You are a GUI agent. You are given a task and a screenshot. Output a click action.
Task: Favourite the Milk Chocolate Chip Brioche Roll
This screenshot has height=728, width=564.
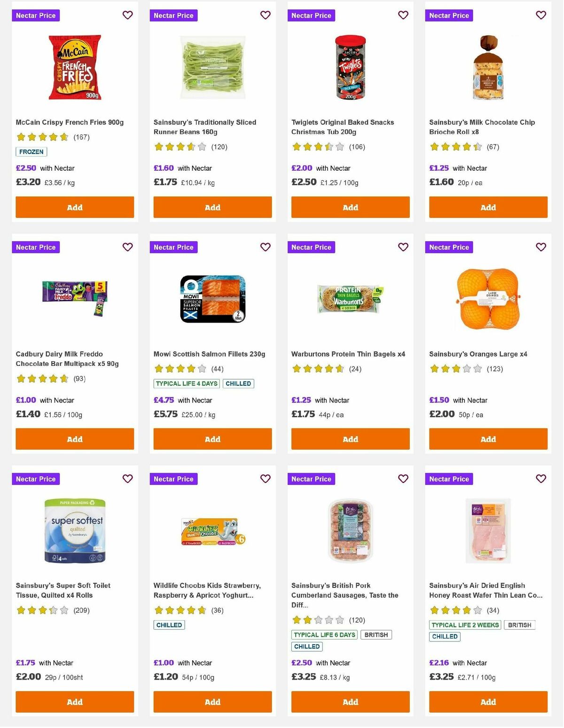[540, 15]
